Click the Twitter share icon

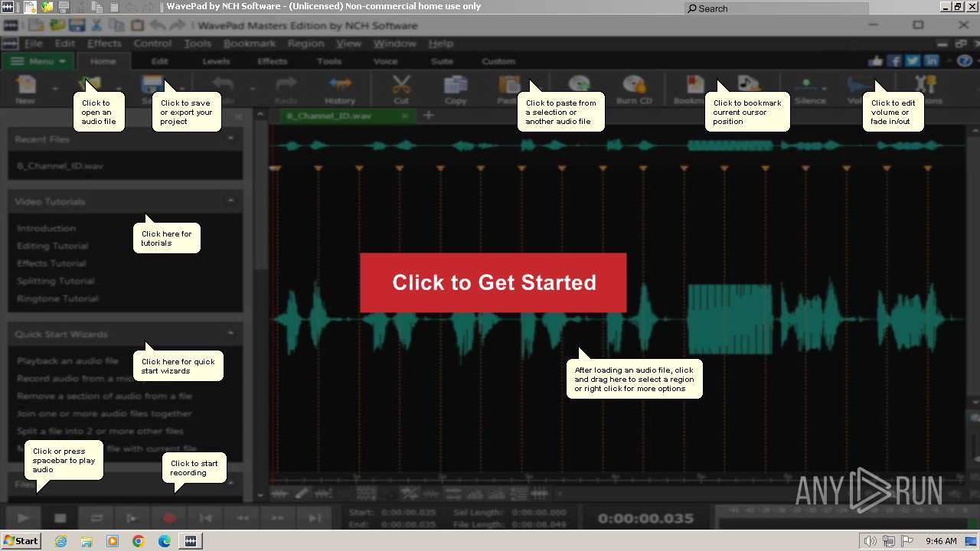(x=913, y=61)
